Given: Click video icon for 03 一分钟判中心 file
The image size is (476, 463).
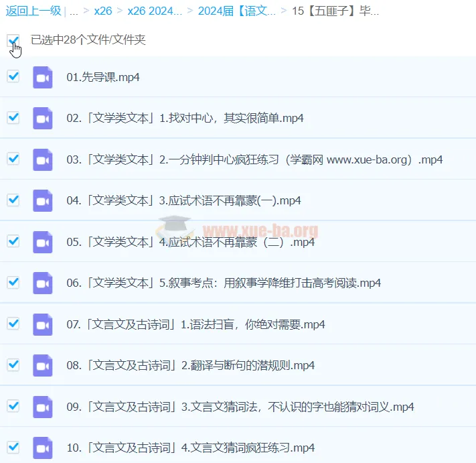Looking at the screenshot, I should [42, 159].
